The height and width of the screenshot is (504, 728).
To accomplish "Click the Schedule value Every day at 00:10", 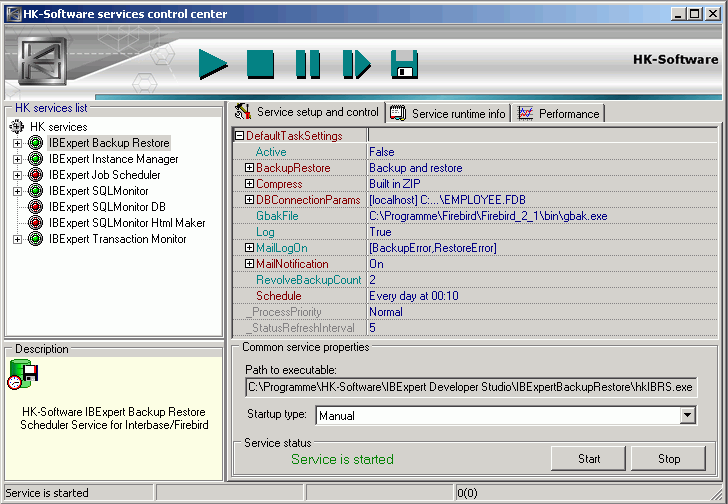I will 414,296.
